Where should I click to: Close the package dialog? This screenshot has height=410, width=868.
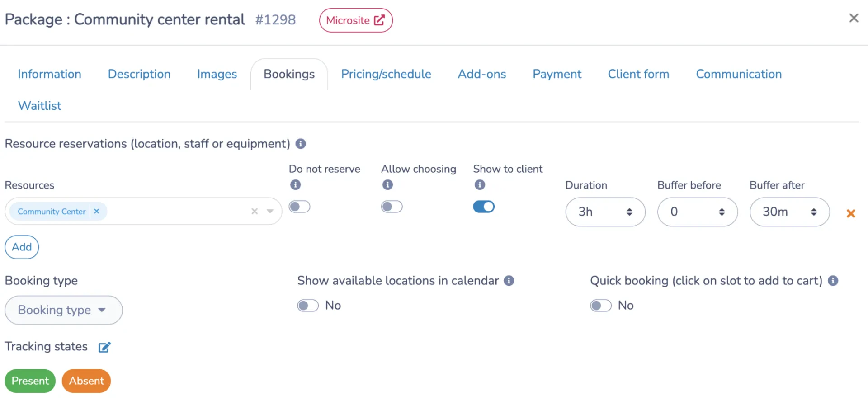(854, 18)
